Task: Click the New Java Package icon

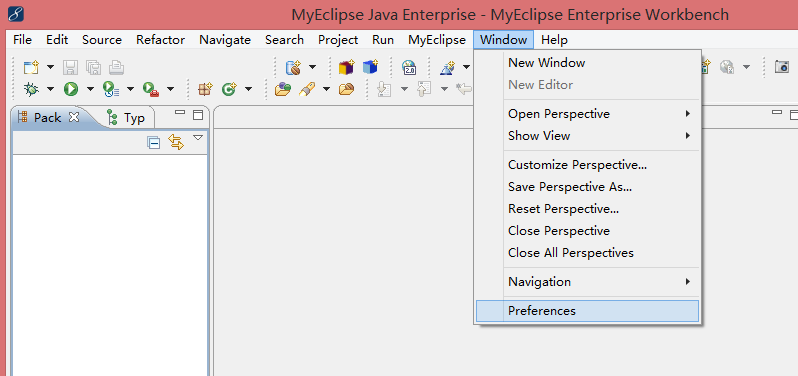Action: click(205, 90)
